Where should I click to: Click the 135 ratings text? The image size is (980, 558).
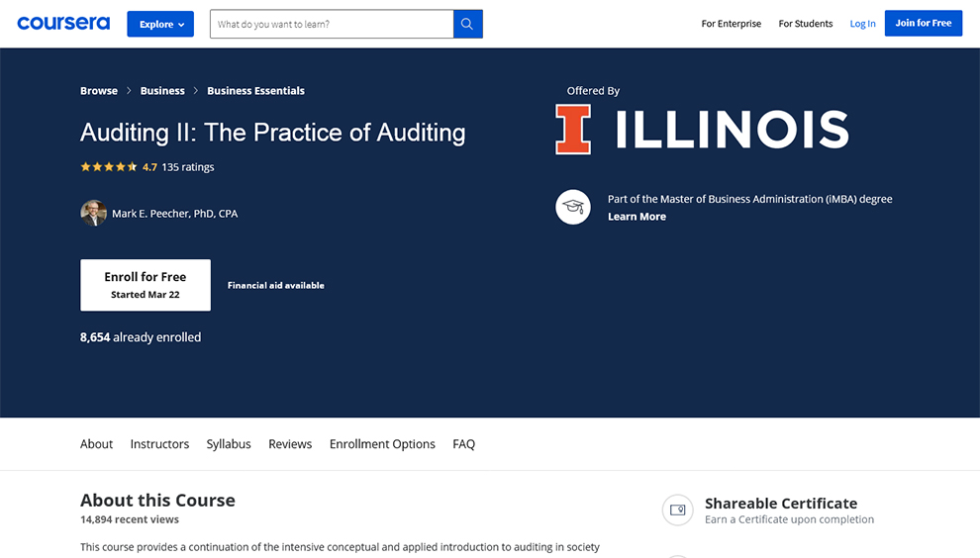[187, 167]
